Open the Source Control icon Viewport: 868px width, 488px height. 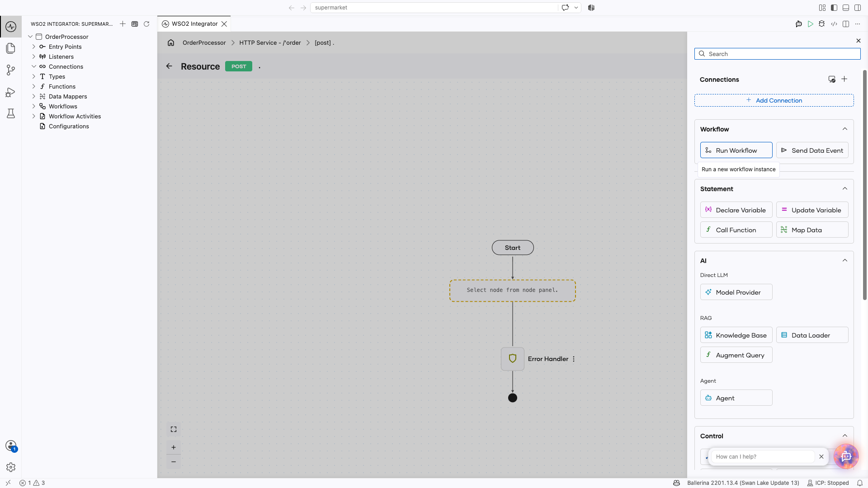pyautogui.click(x=11, y=70)
